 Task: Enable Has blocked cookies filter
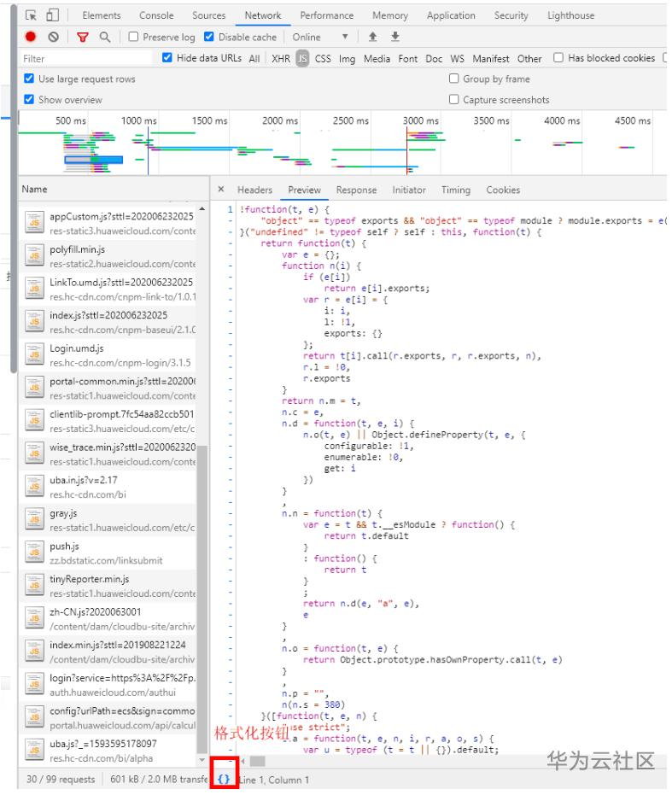tap(558, 57)
